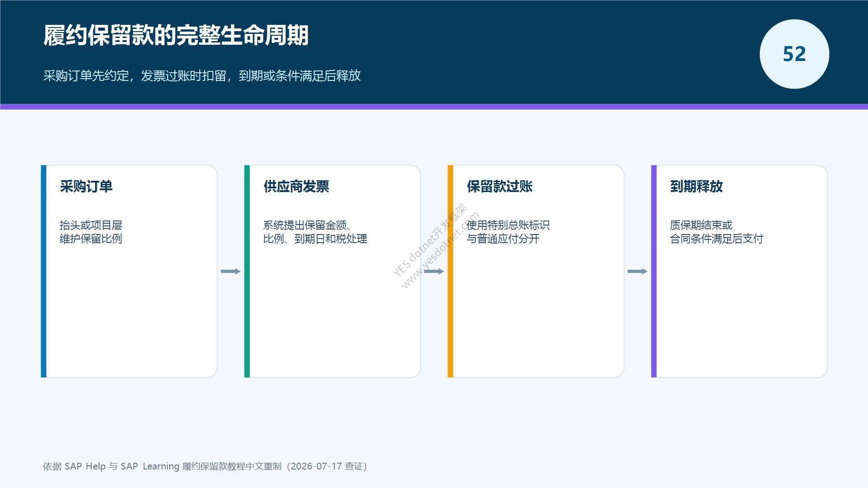Click the subtitle 采购订单先约定，发票过账时扣留
Screen dimensions: 868x488
(202, 75)
